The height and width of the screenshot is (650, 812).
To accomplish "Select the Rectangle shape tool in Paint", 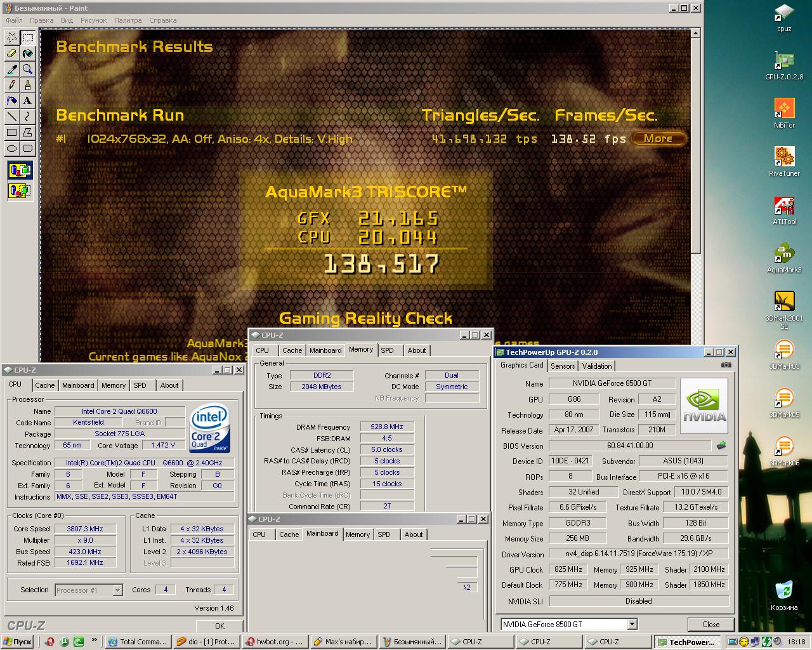I will (x=11, y=132).
